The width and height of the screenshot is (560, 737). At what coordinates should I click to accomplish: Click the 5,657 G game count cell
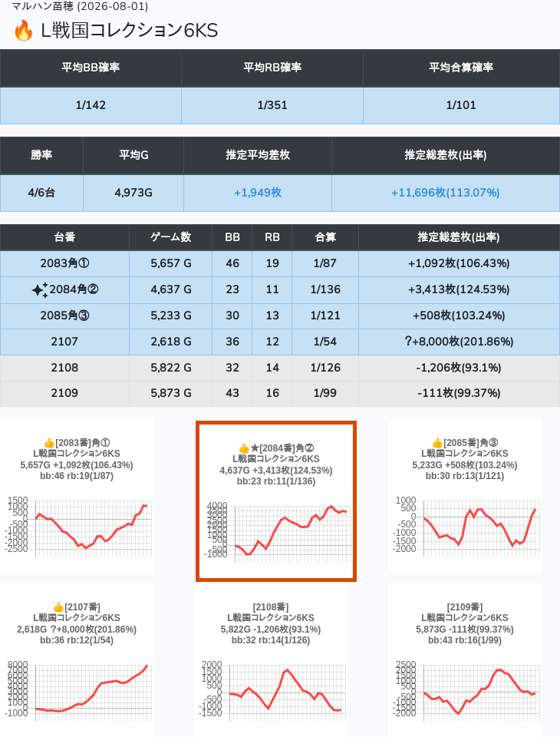pyautogui.click(x=171, y=263)
